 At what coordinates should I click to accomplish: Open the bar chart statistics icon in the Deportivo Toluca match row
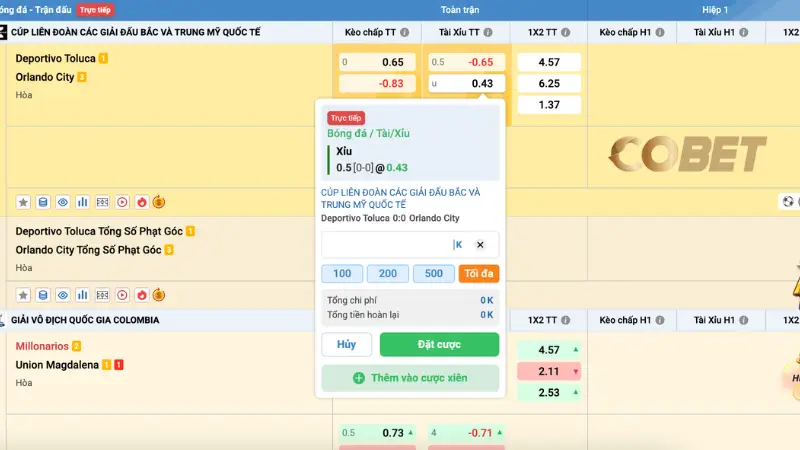click(82, 201)
